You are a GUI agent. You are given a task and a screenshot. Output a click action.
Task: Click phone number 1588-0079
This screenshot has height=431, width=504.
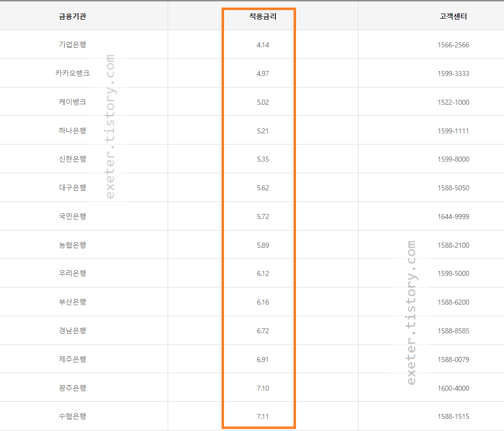pyautogui.click(x=453, y=360)
